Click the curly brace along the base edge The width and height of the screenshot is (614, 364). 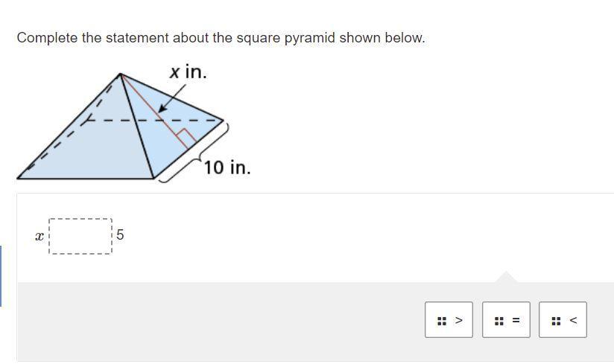pos(194,153)
